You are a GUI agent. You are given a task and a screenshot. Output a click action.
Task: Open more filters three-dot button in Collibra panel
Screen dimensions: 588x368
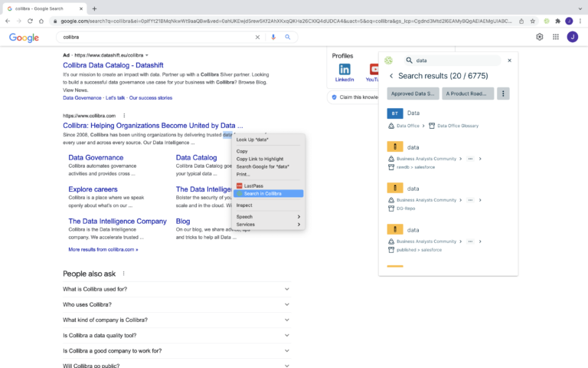pos(503,94)
